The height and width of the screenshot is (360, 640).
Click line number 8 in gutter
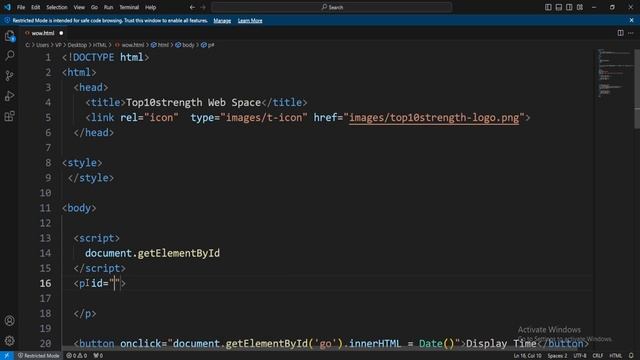(x=48, y=162)
